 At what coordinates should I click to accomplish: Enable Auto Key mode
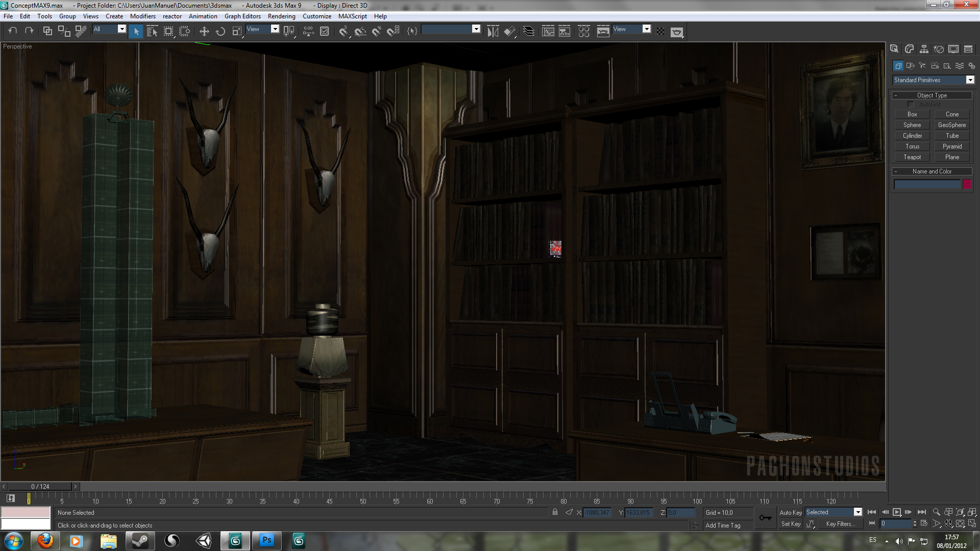point(790,512)
